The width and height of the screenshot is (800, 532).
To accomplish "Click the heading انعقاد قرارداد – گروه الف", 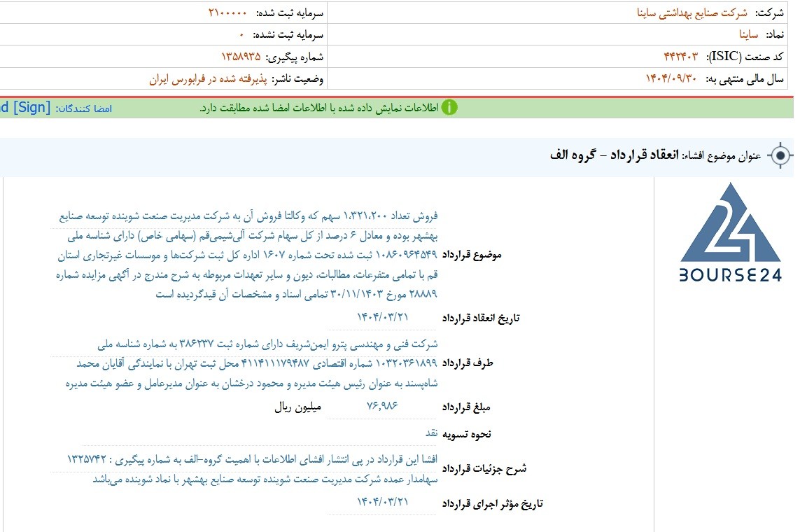I will coord(615,155).
